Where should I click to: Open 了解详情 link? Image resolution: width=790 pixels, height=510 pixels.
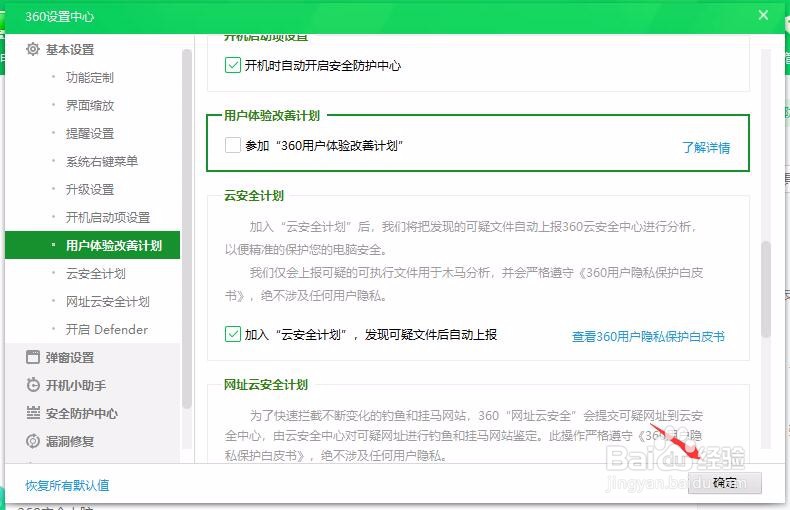(706, 148)
